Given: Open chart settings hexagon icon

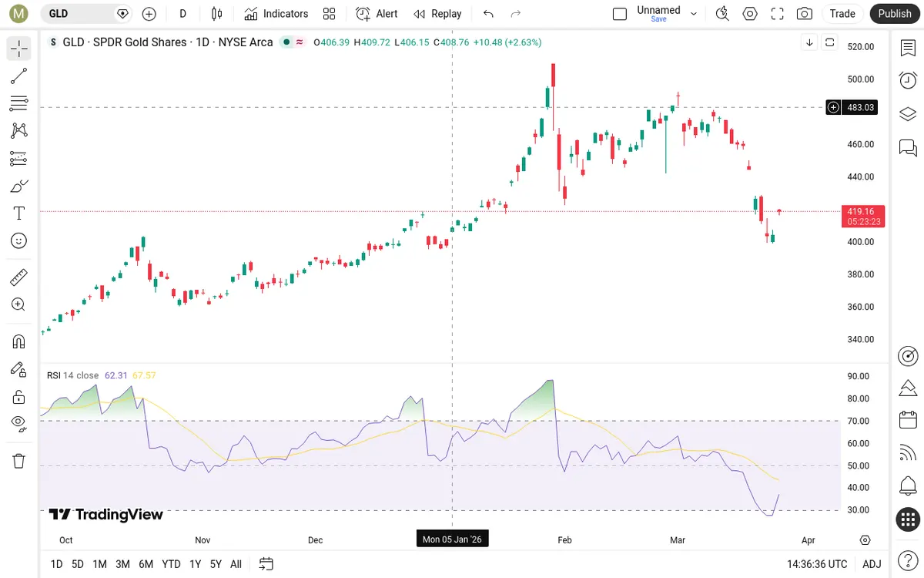Looking at the screenshot, I should 750,14.
